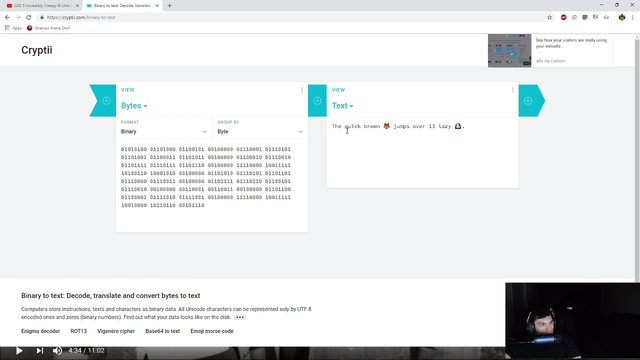This screenshot has height=360, width=640.
Task: Open the Base64 to text link
Action: click(162, 331)
